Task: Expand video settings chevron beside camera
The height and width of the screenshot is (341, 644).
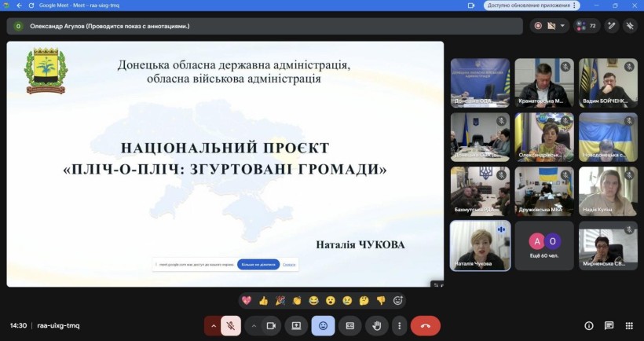Action: [x=254, y=326]
